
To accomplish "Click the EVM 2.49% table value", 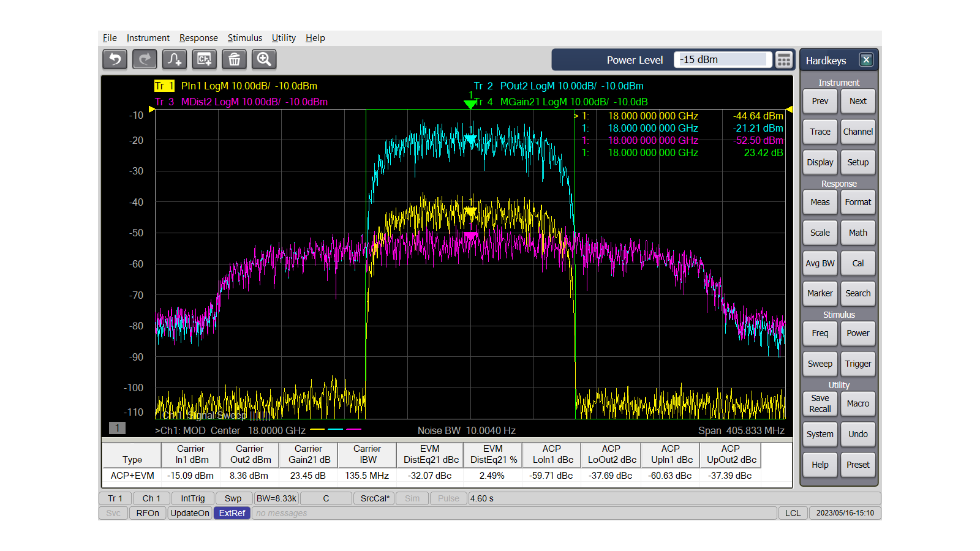I will point(492,476).
